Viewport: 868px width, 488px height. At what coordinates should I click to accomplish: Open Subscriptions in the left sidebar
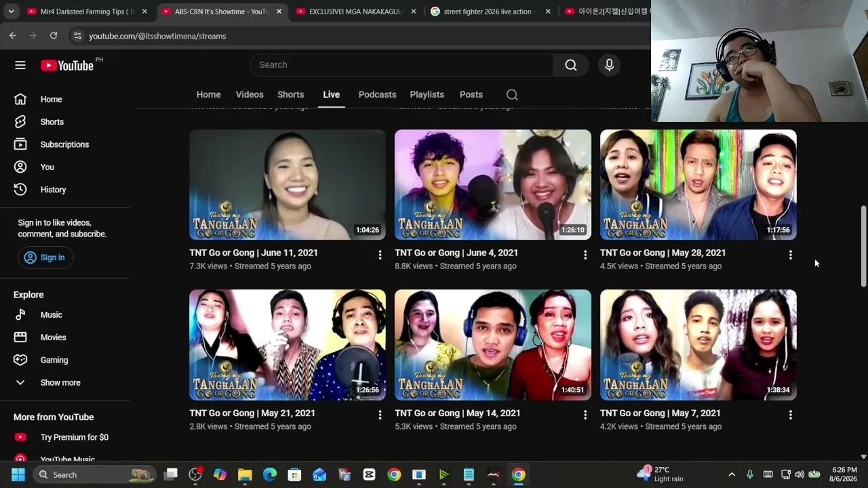[x=64, y=144]
